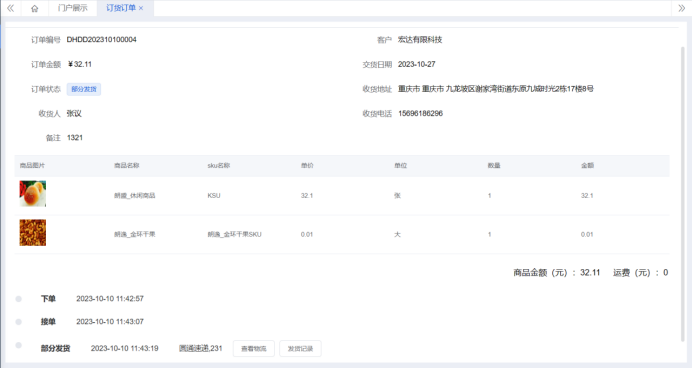Click delivery date 2023-10-27
Screen dimensions: 693x369
[416, 65]
